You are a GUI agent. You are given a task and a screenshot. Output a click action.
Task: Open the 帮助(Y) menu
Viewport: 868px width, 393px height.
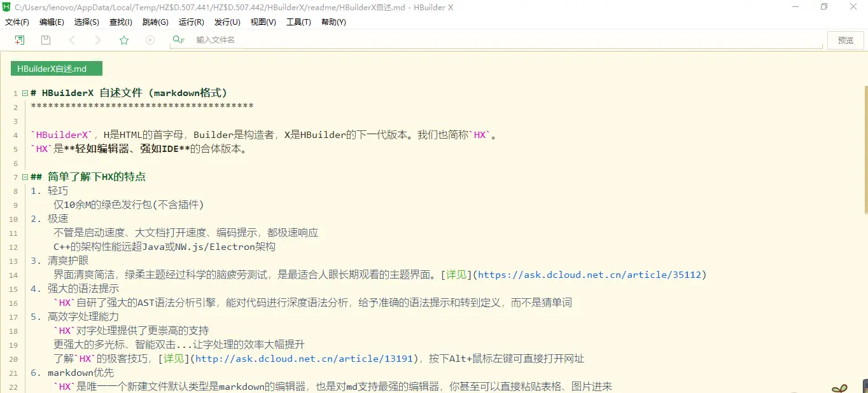(333, 22)
